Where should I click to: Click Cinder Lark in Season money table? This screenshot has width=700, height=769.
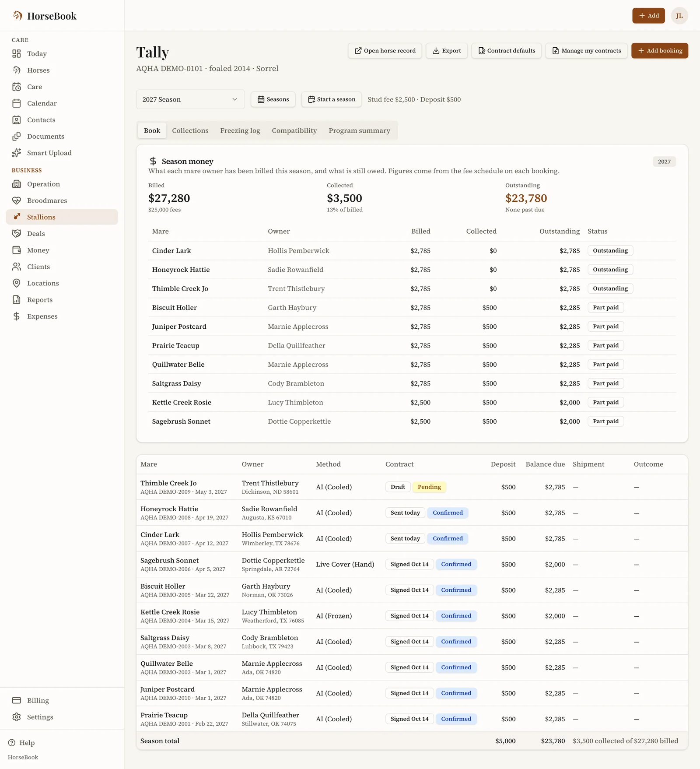coord(171,251)
